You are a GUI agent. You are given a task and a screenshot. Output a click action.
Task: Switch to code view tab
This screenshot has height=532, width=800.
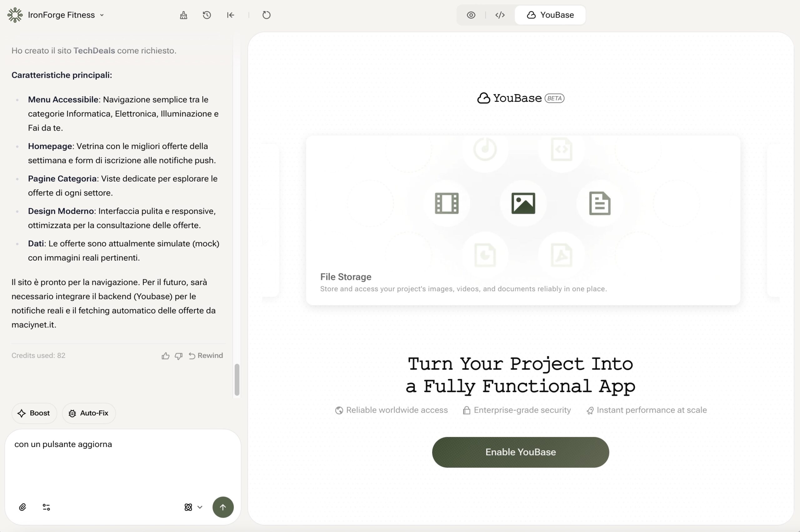[500, 15]
